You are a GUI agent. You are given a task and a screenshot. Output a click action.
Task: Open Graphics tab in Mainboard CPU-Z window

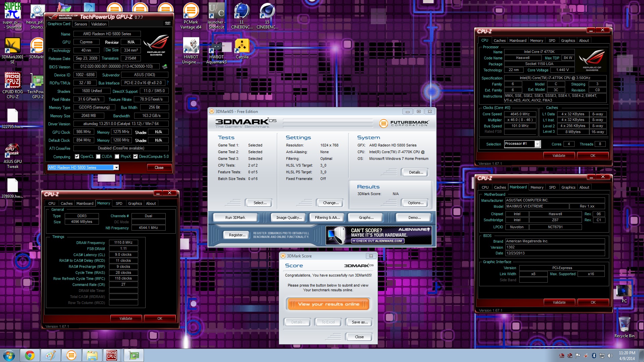coord(568,187)
